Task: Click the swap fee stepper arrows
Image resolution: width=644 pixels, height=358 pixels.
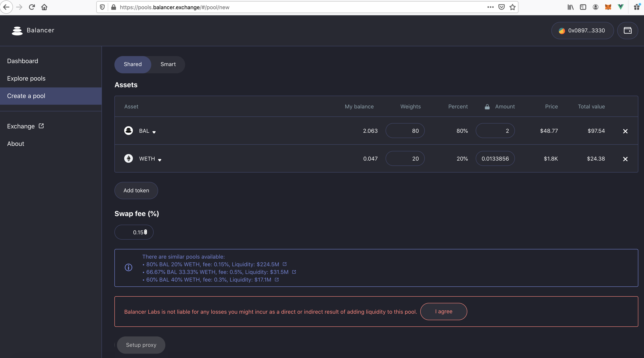Action: pos(146,232)
